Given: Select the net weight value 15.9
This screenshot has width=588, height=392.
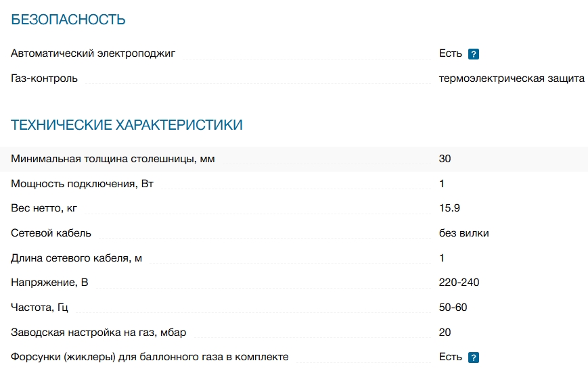Looking at the screenshot, I should 450,208.
